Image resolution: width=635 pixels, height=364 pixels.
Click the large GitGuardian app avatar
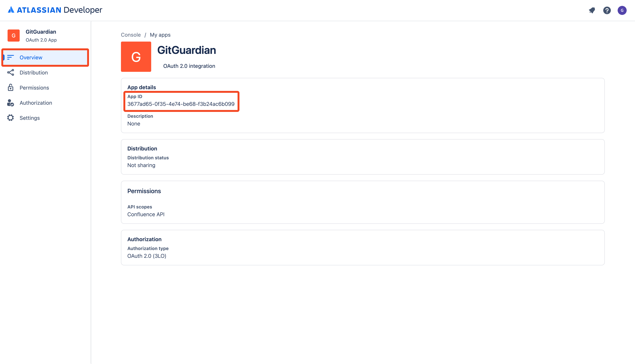pyautogui.click(x=136, y=57)
